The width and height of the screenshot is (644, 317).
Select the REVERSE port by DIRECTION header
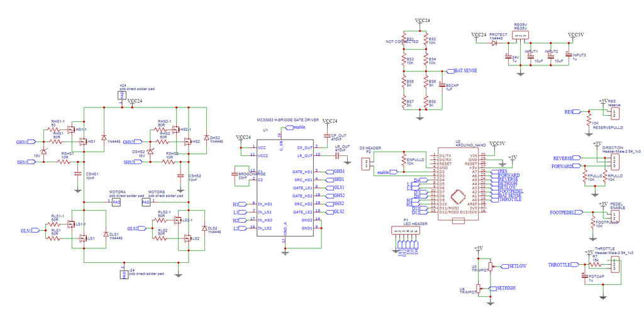click(567, 158)
